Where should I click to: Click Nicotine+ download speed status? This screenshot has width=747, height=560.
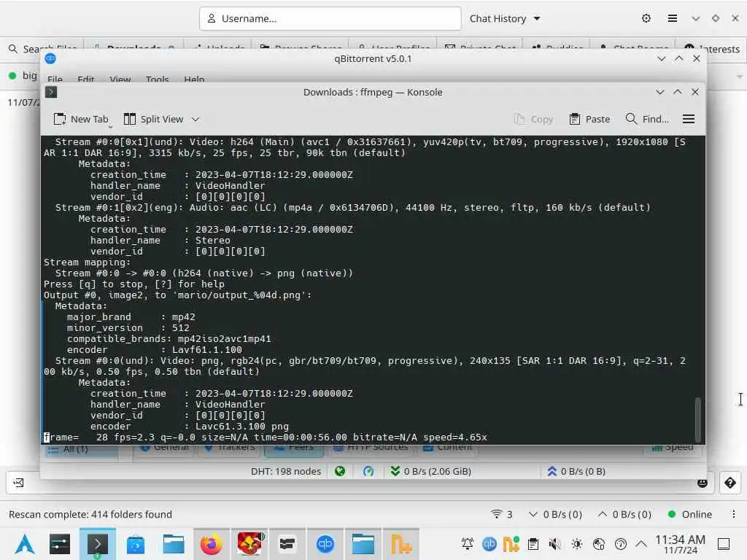(555, 514)
